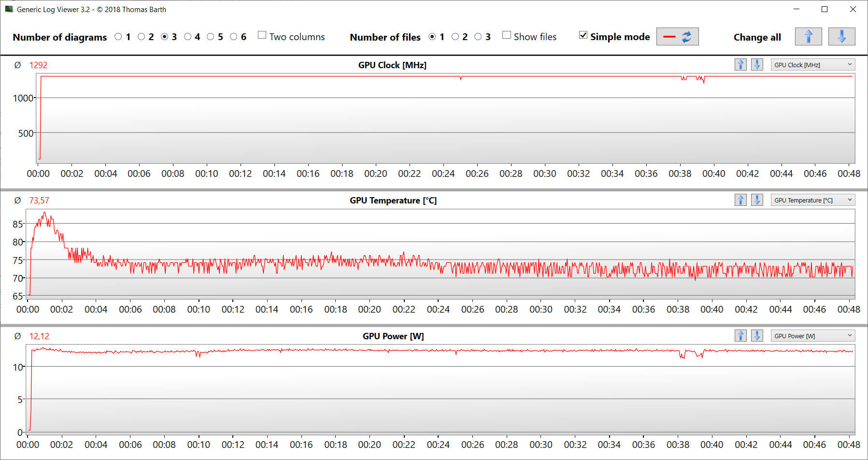Screen dimensions: 868x460
Task: Select 5 diagrams radio button
Action: [x=211, y=37]
